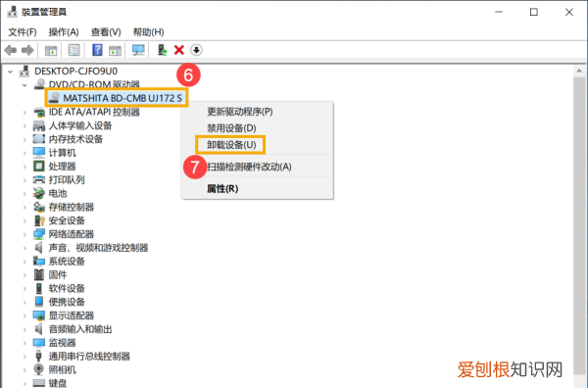Viewport: 588px width, 388px height.
Task: Expand the 音频输入和输出 node
Action: point(24,329)
